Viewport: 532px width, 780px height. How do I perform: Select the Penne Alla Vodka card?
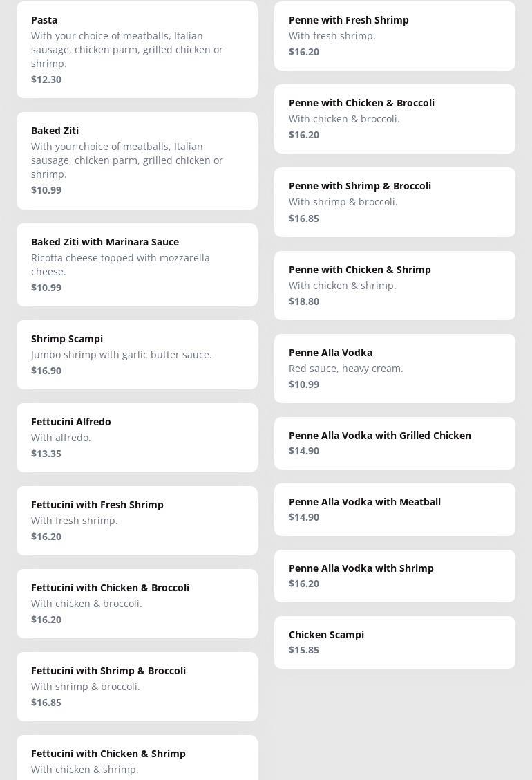click(x=395, y=368)
